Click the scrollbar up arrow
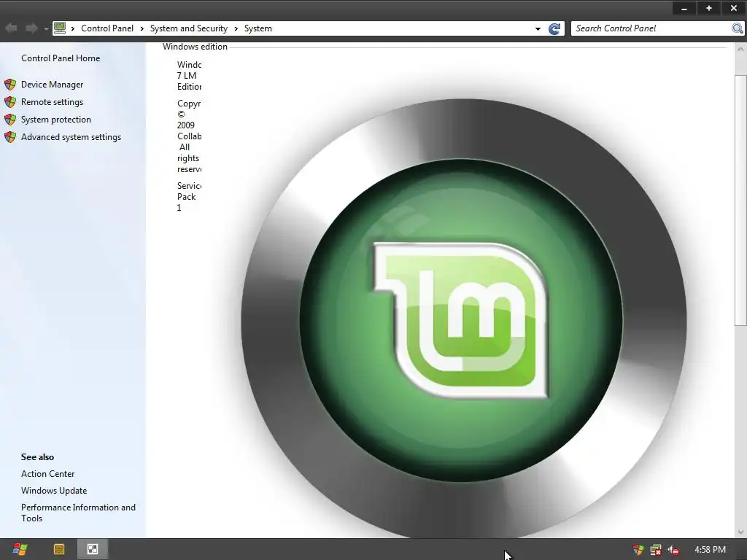Viewport: 747px width, 560px height. 740,49
